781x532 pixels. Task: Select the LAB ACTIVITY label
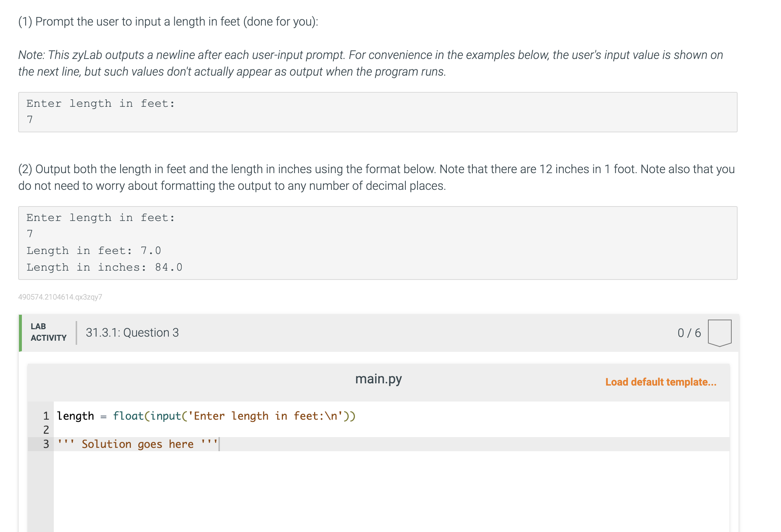(48, 332)
